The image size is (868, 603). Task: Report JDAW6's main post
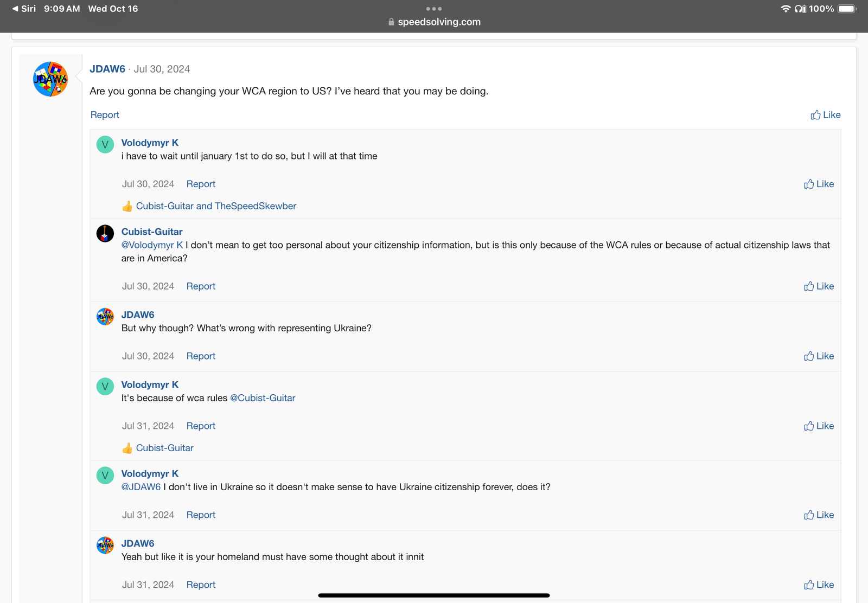point(105,115)
